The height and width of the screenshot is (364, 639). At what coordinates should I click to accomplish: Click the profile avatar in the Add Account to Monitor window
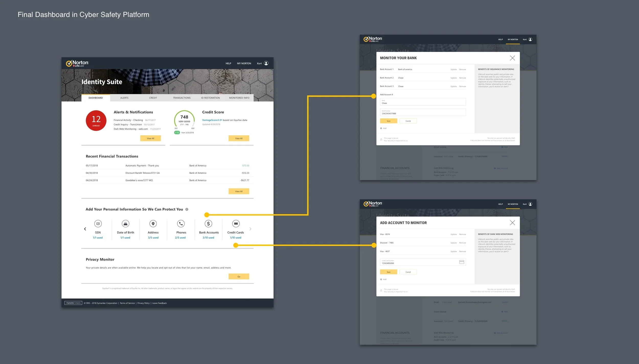[530, 204]
